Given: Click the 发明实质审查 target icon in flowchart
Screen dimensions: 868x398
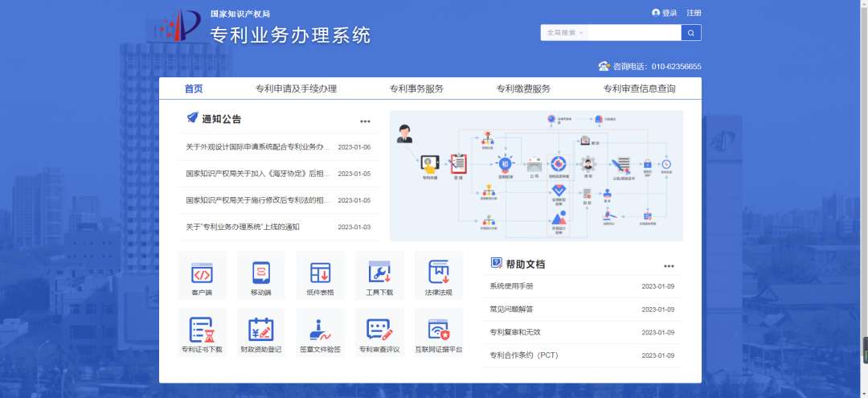Looking at the screenshot, I should click(x=558, y=164).
